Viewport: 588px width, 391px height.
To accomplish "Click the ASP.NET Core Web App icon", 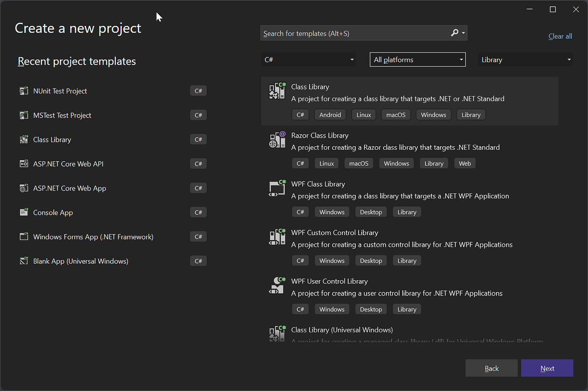I will coord(24,188).
